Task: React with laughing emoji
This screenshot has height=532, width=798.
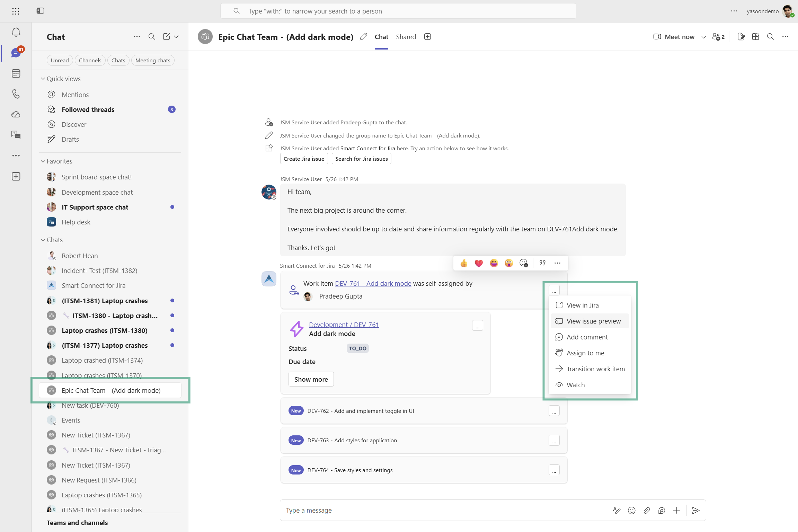Action: [x=494, y=263]
